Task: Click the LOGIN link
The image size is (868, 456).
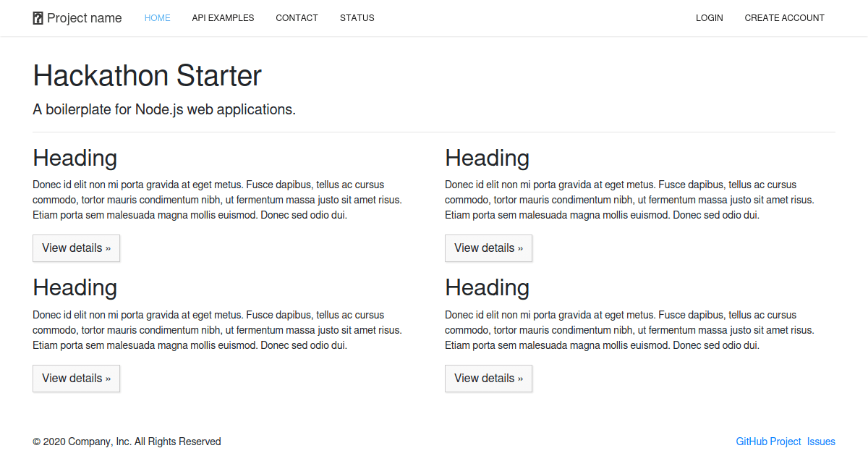Action: [709, 18]
